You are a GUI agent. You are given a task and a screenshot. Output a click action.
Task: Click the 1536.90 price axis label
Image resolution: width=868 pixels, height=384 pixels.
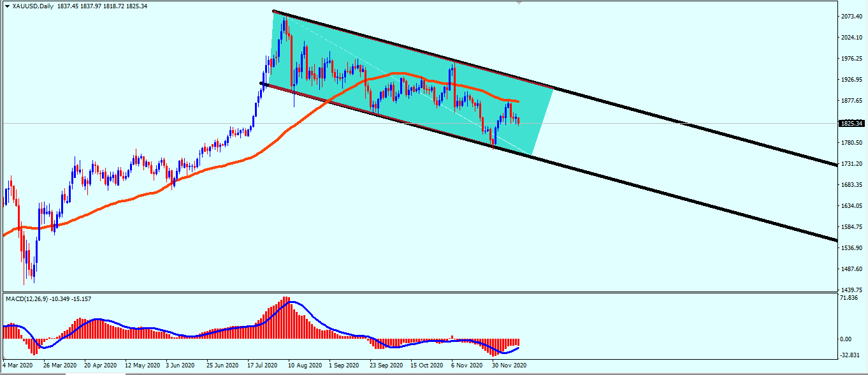click(851, 248)
